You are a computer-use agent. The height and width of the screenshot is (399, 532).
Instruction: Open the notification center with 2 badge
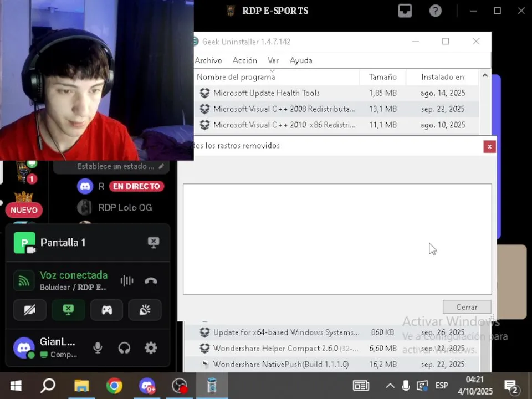point(510,386)
